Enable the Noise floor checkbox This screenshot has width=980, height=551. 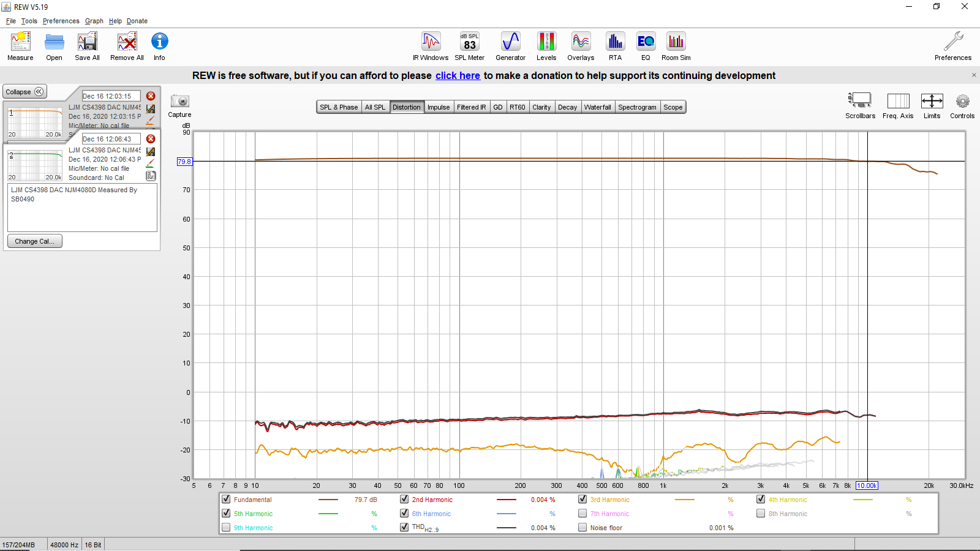(582, 527)
